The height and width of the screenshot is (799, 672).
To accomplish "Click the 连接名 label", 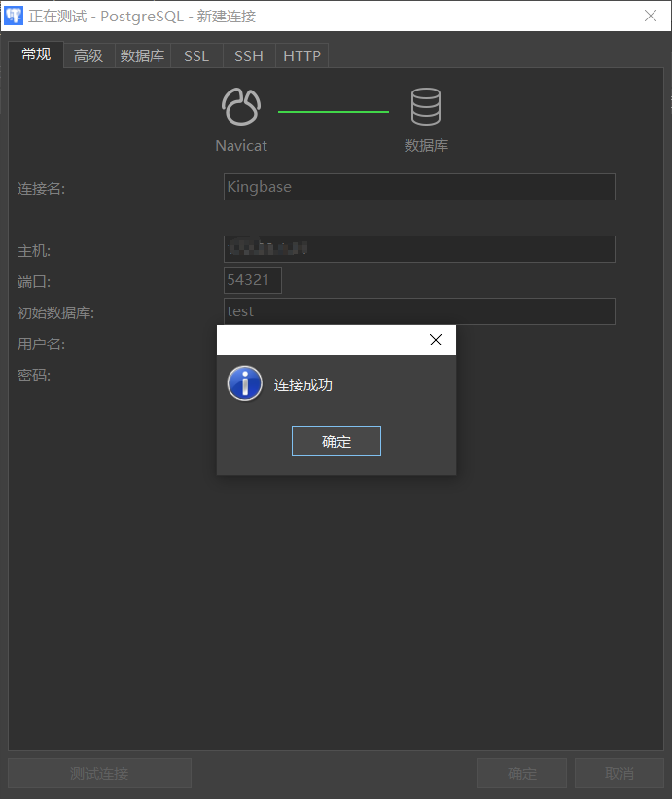I will pos(41,189).
